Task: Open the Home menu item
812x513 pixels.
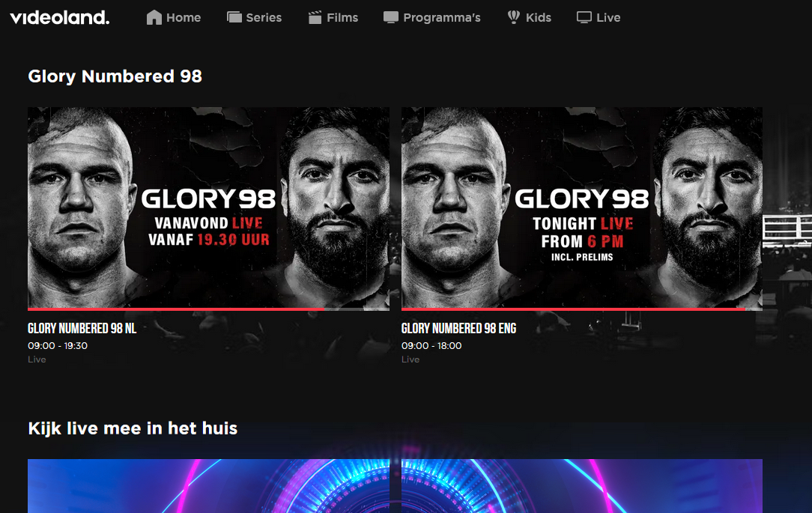Action: (x=184, y=18)
